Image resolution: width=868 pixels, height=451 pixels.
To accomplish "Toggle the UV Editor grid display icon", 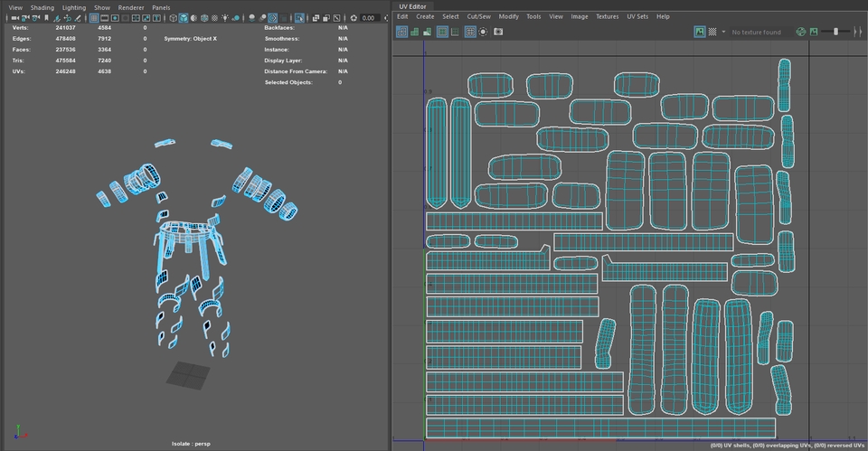I will pyautogui.click(x=470, y=32).
